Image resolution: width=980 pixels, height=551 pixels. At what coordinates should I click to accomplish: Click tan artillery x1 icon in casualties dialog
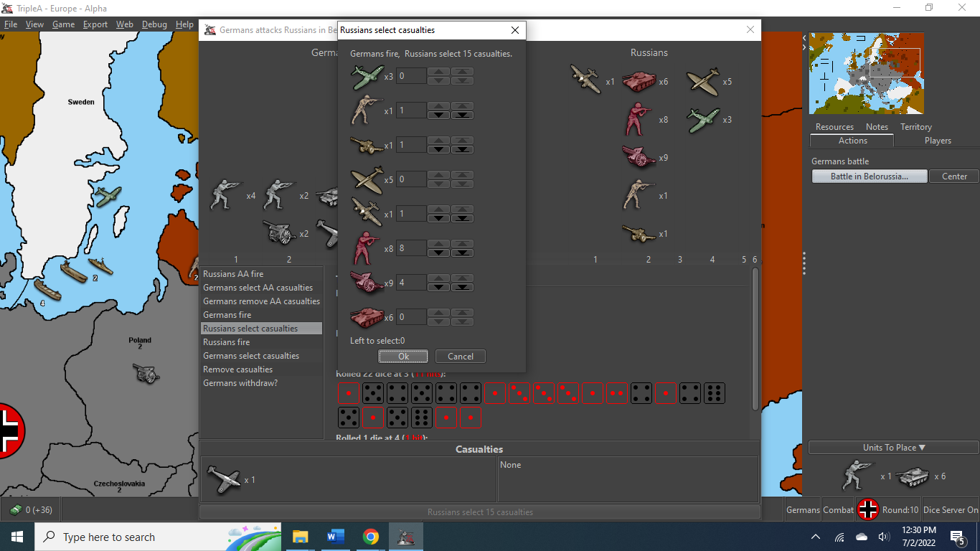(367, 146)
